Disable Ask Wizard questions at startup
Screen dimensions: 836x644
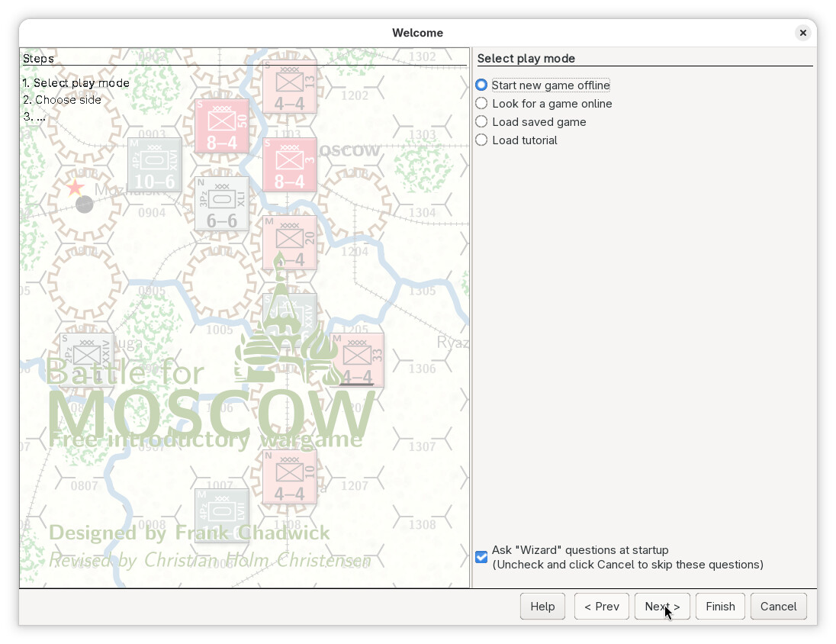(481, 557)
